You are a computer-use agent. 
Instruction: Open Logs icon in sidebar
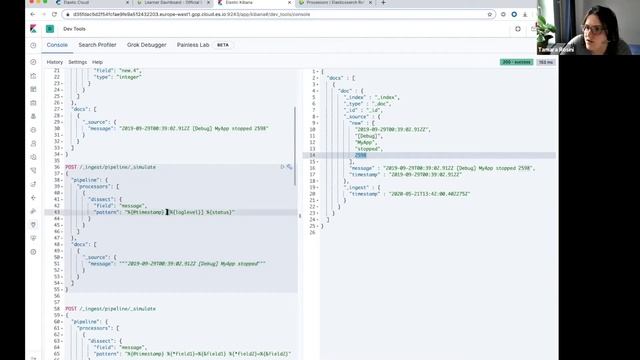(x=33, y=157)
